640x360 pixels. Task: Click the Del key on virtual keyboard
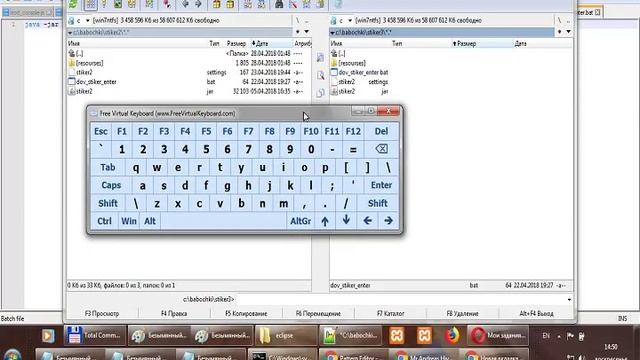pyautogui.click(x=381, y=131)
